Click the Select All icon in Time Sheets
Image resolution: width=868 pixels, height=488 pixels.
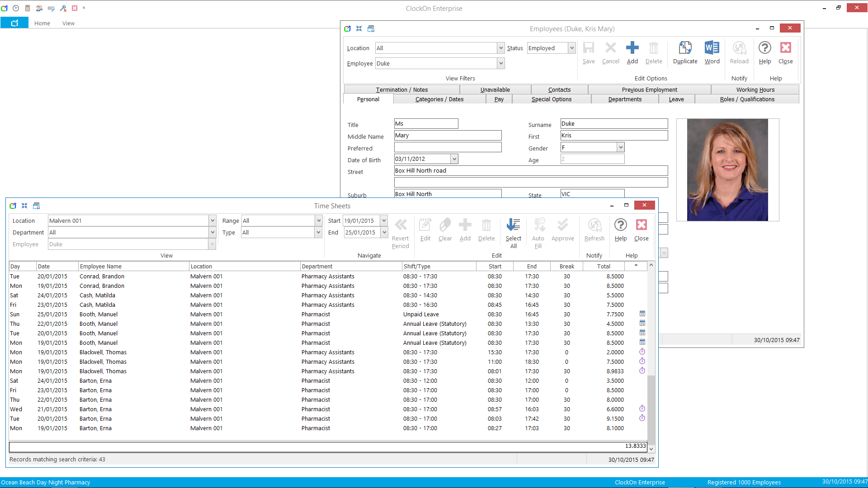point(513,225)
